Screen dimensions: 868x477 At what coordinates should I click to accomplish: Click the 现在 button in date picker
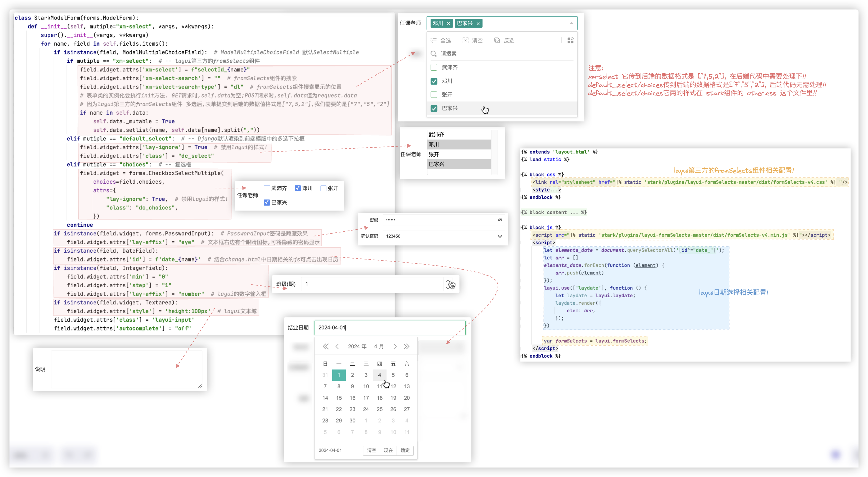point(388,450)
